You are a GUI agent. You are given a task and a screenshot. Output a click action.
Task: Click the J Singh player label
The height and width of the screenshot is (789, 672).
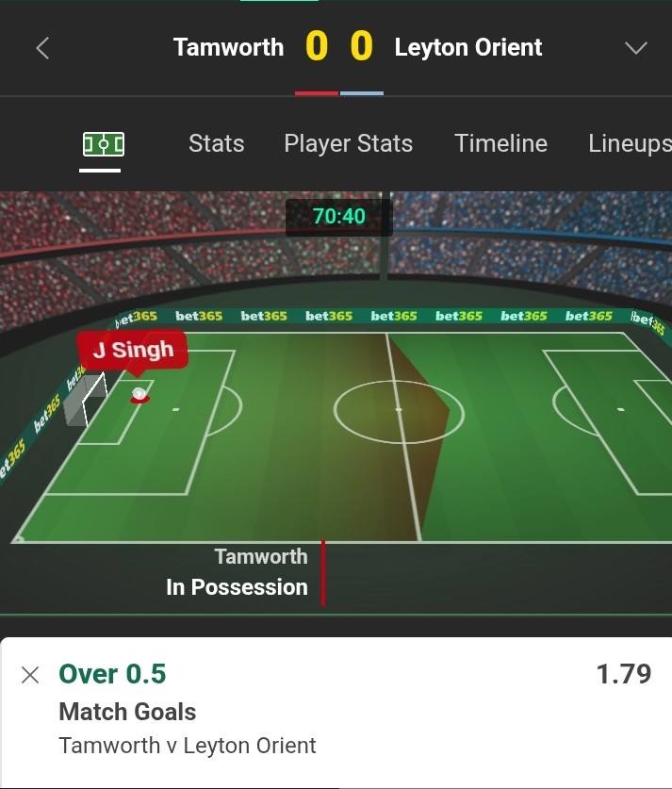click(133, 351)
